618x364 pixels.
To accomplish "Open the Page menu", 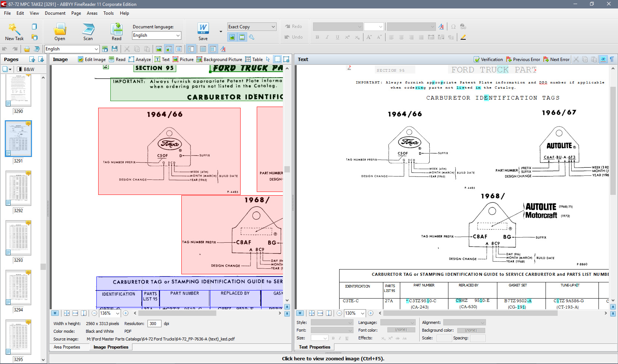I will tap(76, 13).
